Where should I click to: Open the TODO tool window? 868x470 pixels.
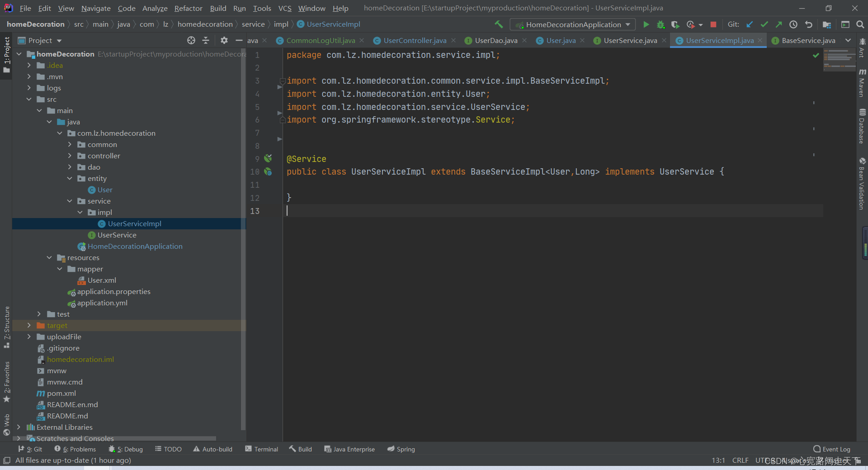pyautogui.click(x=168, y=449)
